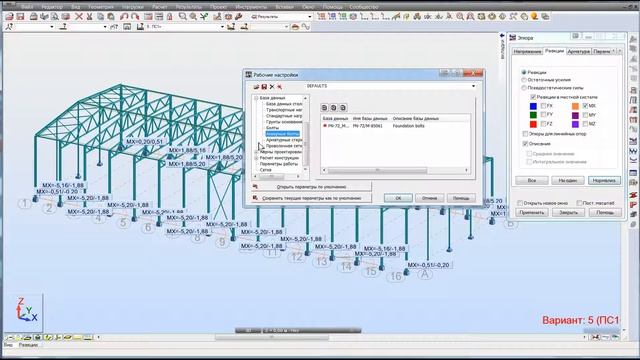
Task: Click the wrench tools icon in main toolbar
Action: click(239, 17)
